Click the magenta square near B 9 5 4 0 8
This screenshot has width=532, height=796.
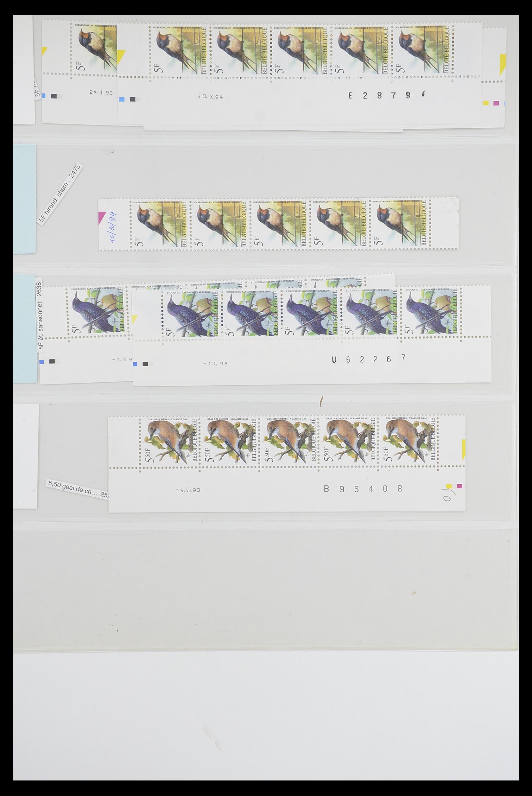pos(459,486)
